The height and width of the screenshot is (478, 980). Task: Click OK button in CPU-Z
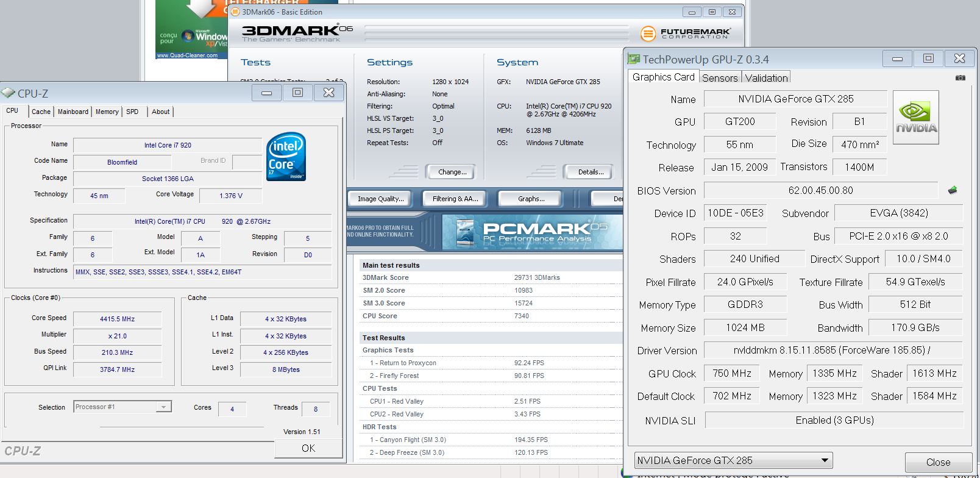308,448
